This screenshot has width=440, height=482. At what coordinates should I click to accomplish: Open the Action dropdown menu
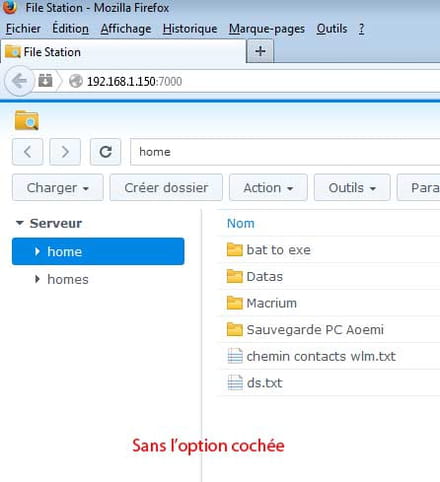click(268, 188)
